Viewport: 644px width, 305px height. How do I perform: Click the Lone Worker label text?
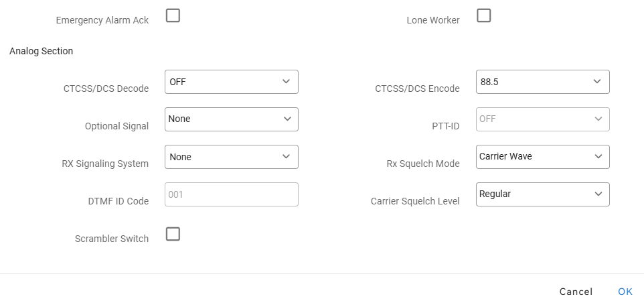click(433, 20)
